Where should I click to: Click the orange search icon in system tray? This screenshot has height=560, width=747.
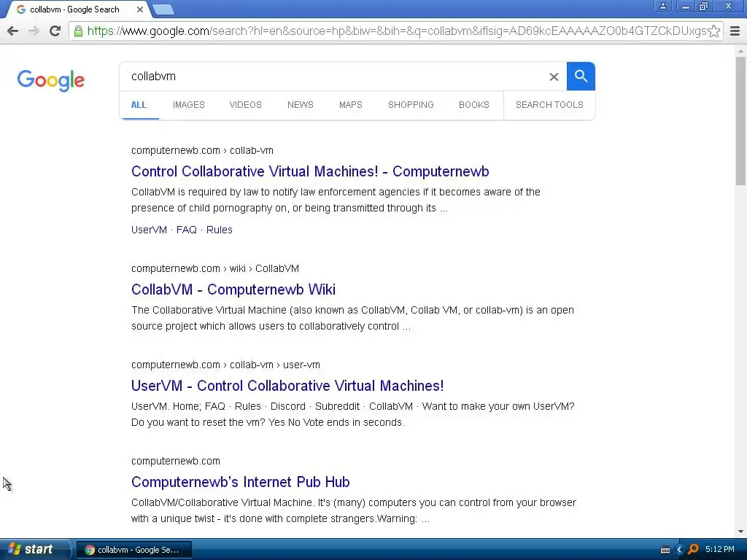pos(693,550)
